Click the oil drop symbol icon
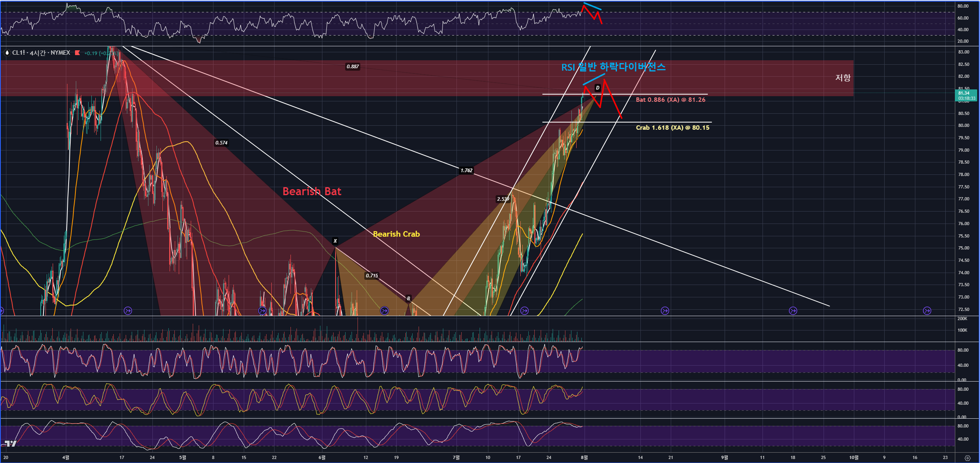The width and height of the screenshot is (980, 463). click(7, 53)
